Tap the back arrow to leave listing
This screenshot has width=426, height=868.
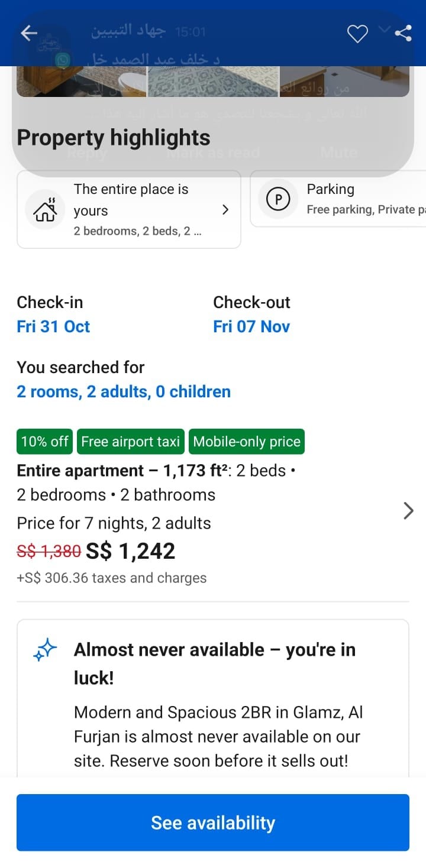point(29,34)
